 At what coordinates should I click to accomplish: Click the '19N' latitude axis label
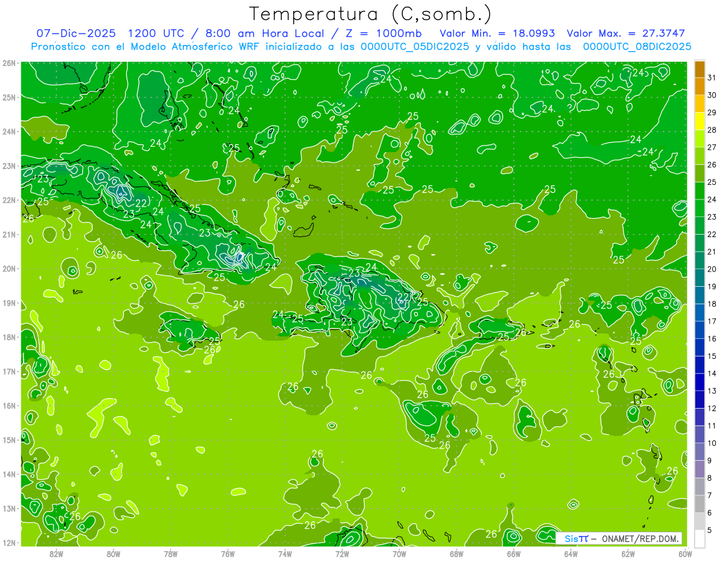pyautogui.click(x=8, y=303)
